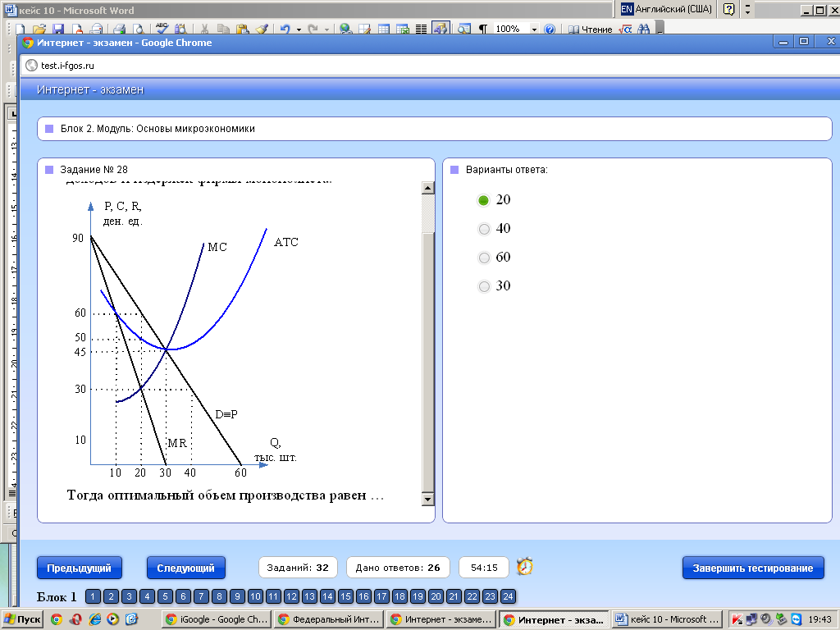Screen dimensions: 840x630
Task: Click the Windows Media Player quick launch icon
Action: (x=113, y=619)
